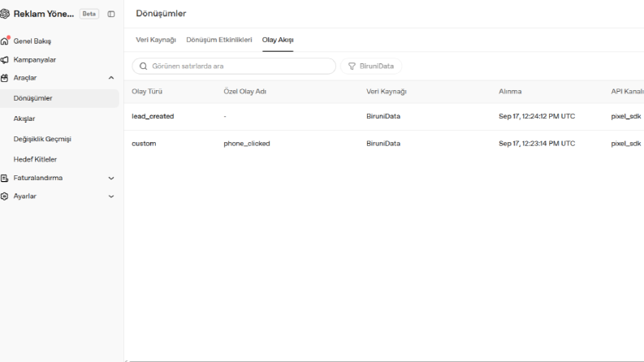Click the Araçlar toolbox icon
This screenshot has height=362, width=644.
coord(5,78)
